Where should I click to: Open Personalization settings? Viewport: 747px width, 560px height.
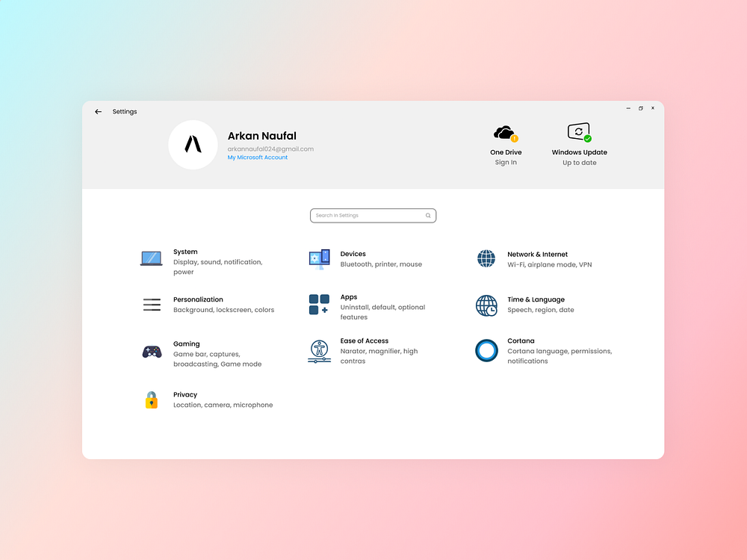point(198,299)
